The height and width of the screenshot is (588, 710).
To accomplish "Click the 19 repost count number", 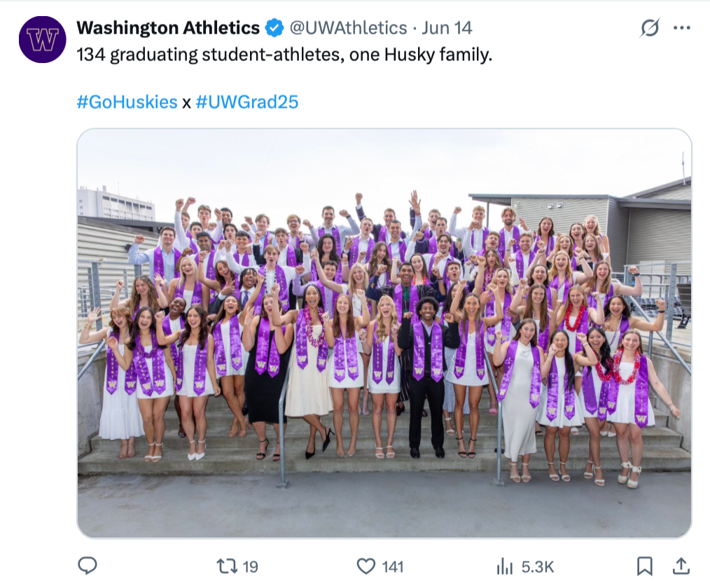I will click(251, 567).
